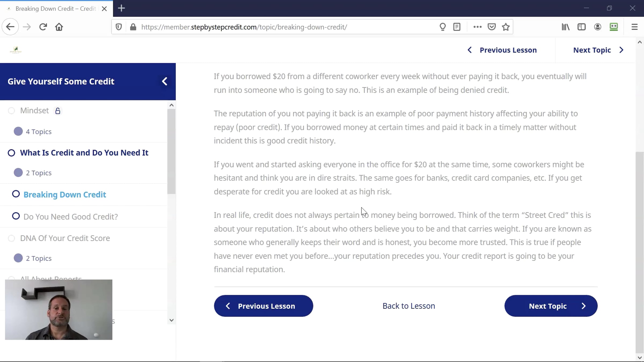Open the Firefox hamburger menu

click(634, 27)
